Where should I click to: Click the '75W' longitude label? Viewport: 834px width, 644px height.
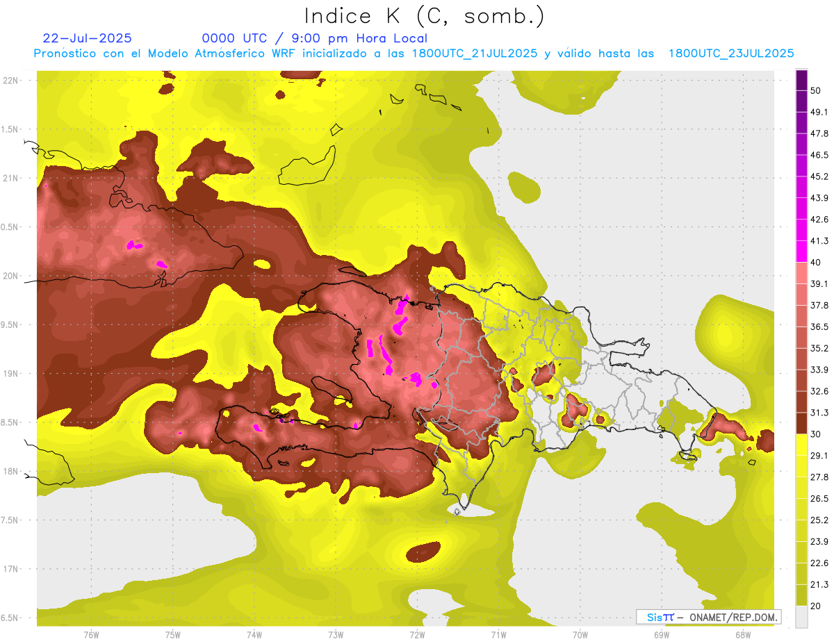point(172,634)
